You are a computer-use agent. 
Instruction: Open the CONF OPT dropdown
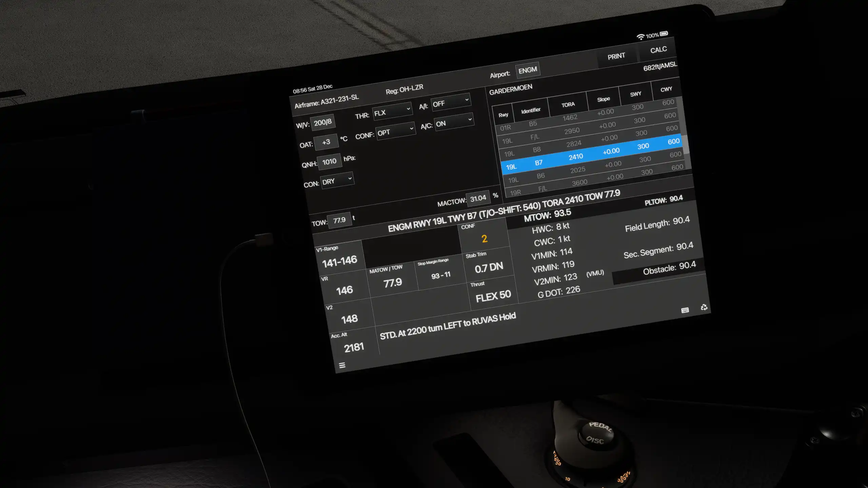[x=396, y=131]
